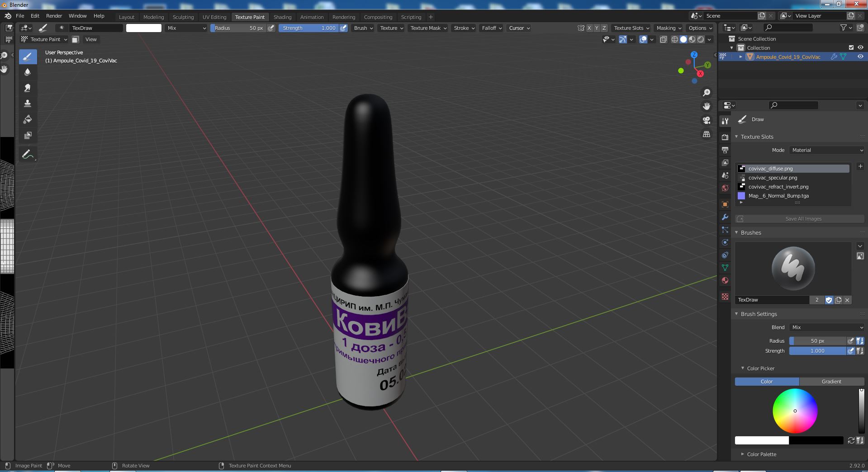Screen dimensions: 868x472
Task: Open the Texture Paint mode dropdown
Action: pos(44,39)
